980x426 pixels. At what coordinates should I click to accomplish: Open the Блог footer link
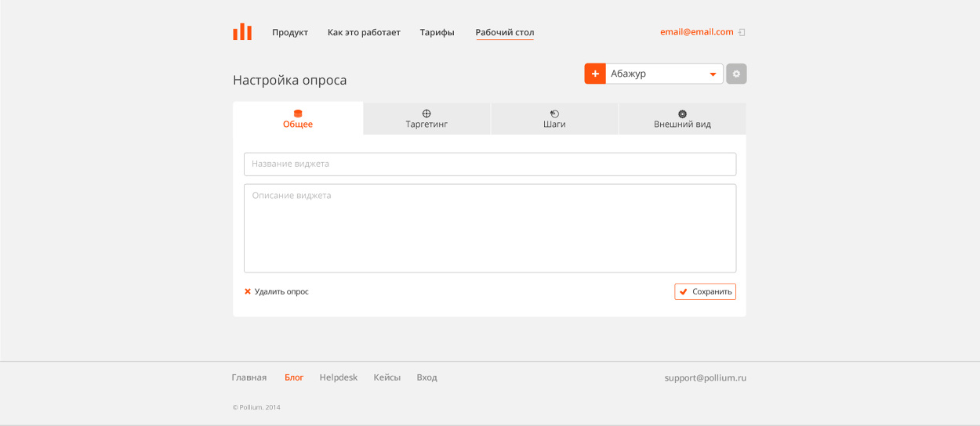click(x=294, y=377)
